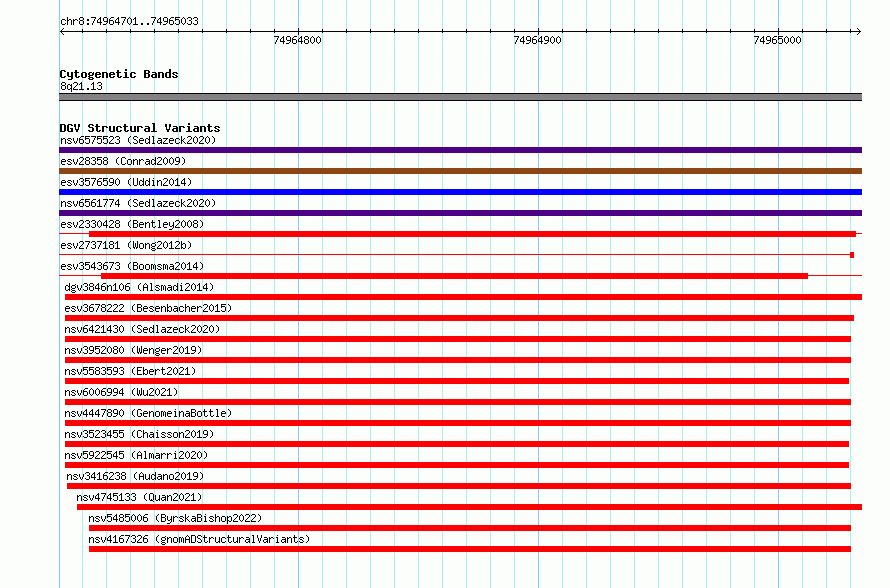Open variant esv28358 (Conrad2009) label
890x588 pixels.
123,161
